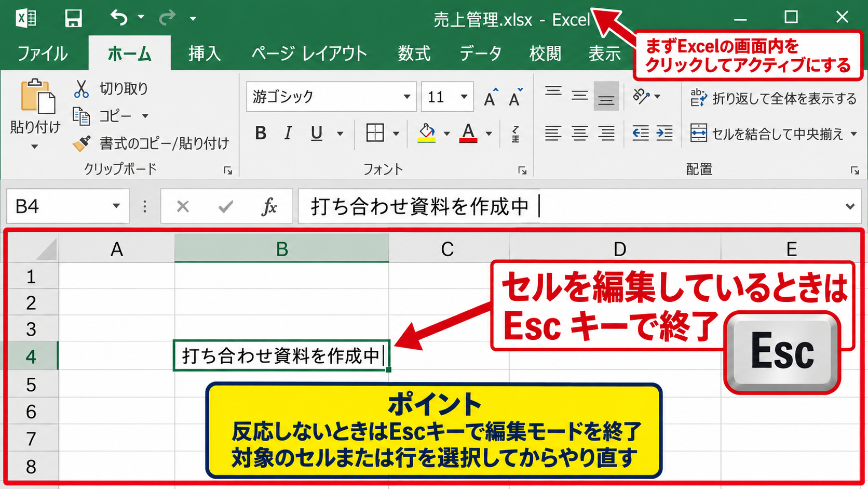Click the Redo arrow icon

pyautogui.click(x=167, y=18)
